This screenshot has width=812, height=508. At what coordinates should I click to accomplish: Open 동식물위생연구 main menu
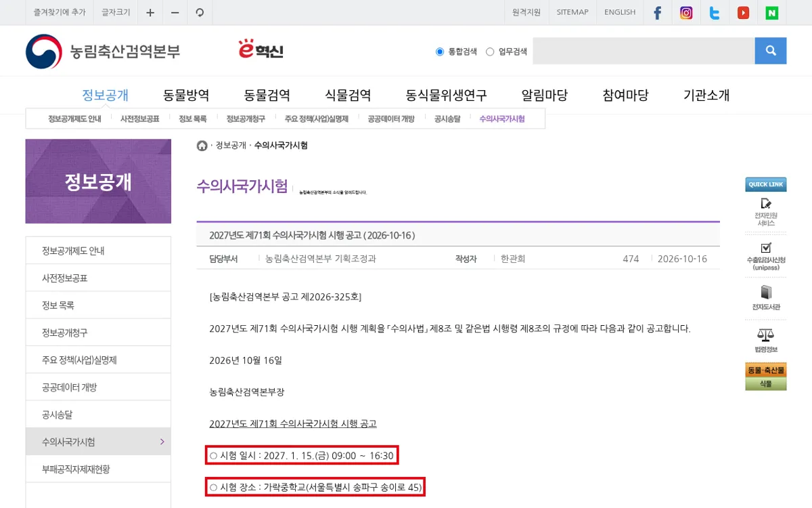coord(447,96)
